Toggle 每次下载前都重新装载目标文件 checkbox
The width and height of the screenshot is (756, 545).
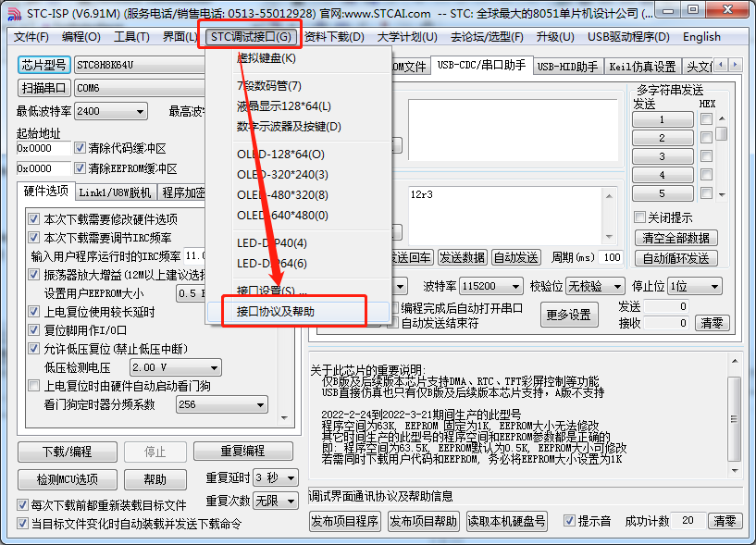click(22, 505)
